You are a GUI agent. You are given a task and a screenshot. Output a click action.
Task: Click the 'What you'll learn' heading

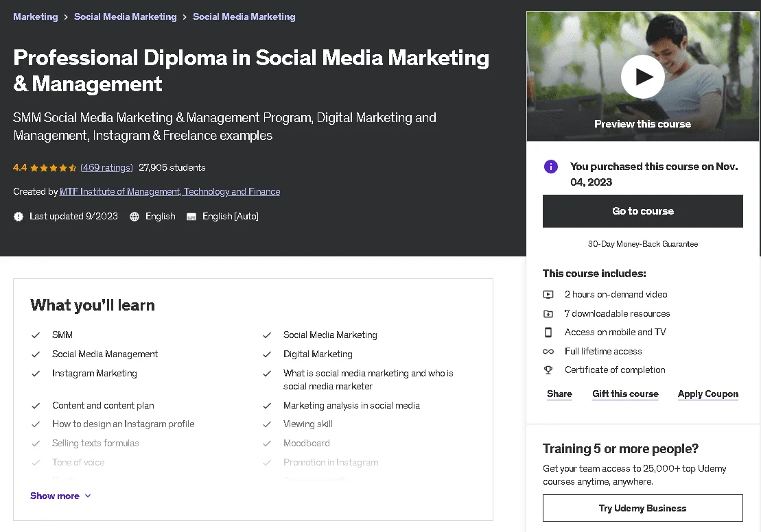93,305
